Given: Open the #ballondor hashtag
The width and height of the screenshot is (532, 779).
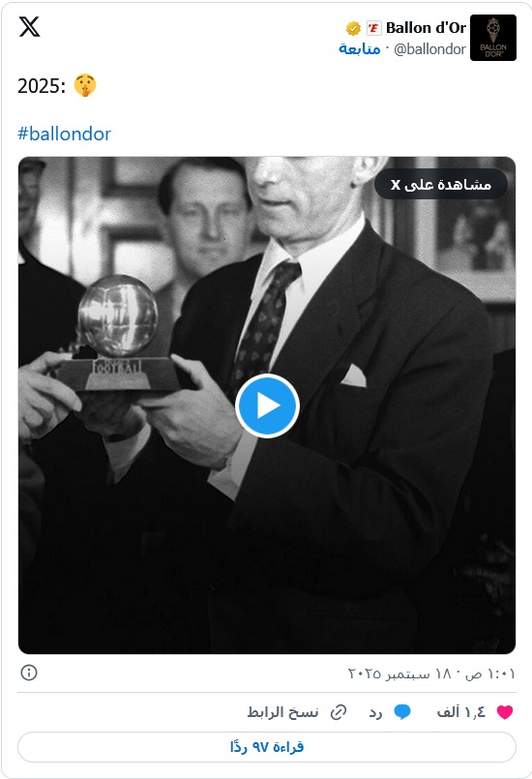Looking at the screenshot, I should click(x=65, y=134).
